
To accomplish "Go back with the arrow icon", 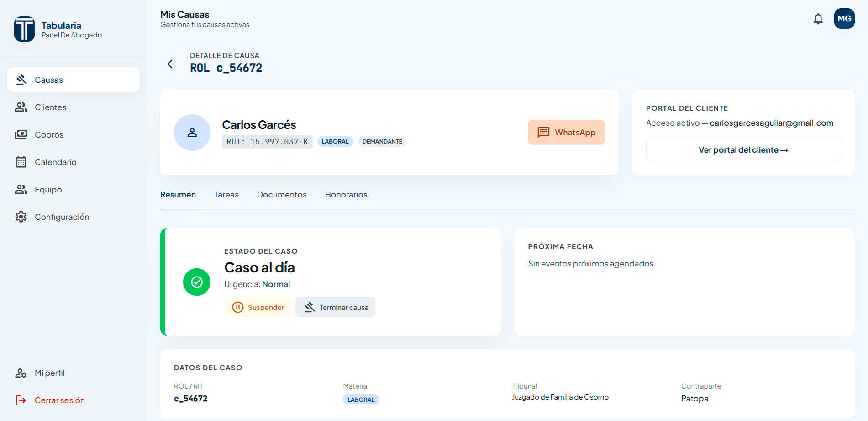I will tap(172, 64).
